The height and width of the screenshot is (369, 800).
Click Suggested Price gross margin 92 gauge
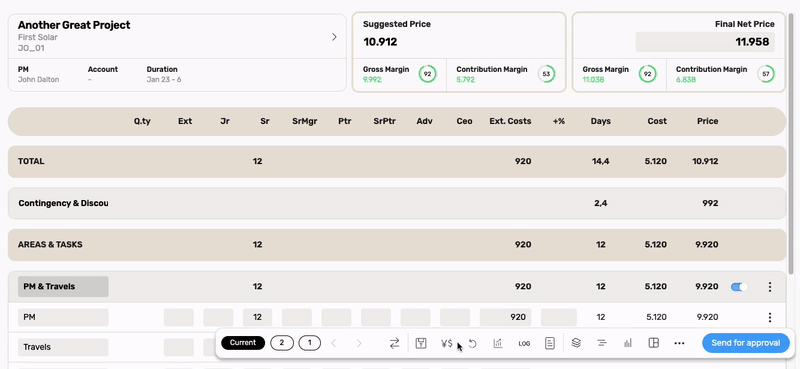pos(428,74)
